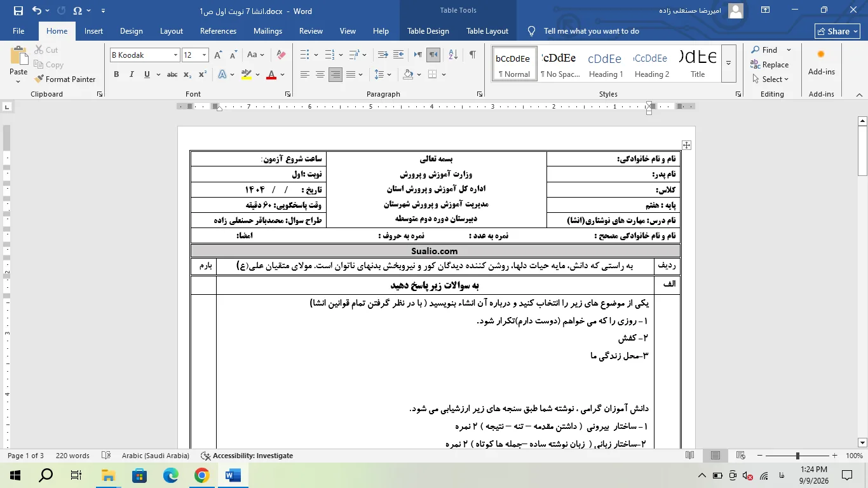Click the zoom slider handle
Image resolution: width=868 pixels, height=488 pixels.
[797, 456]
